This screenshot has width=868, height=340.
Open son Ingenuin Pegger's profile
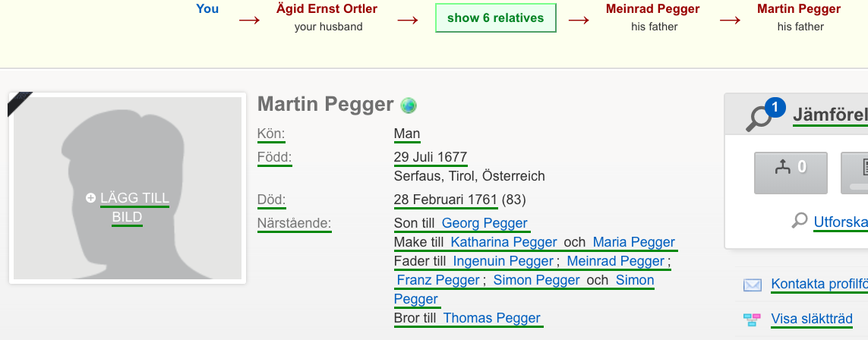[503, 261]
